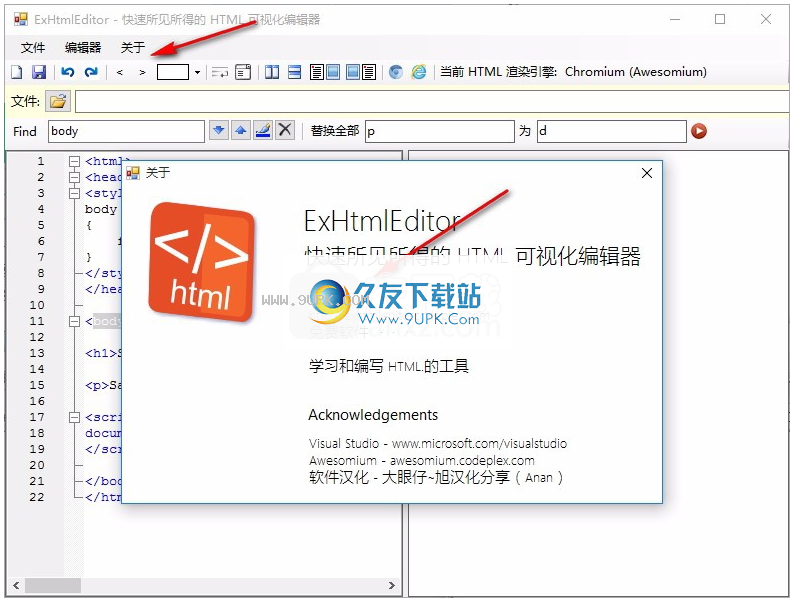
Task: Click the empty toolbar combo box field
Action: 173,72
